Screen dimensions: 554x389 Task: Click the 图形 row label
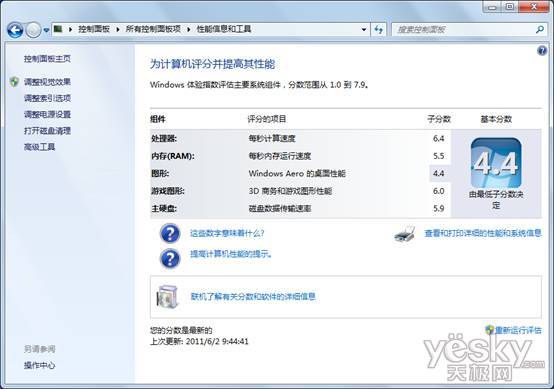[x=160, y=173]
